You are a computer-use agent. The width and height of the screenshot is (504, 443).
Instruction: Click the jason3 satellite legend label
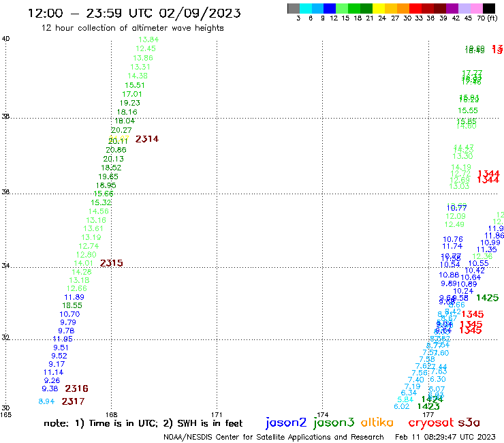pyautogui.click(x=334, y=423)
